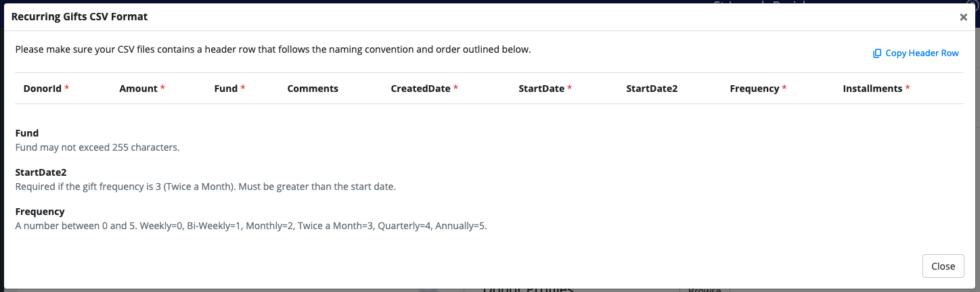The height and width of the screenshot is (292, 980).
Task: Click the bold Frequency heading above its description
Action: pyautogui.click(x=40, y=212)
